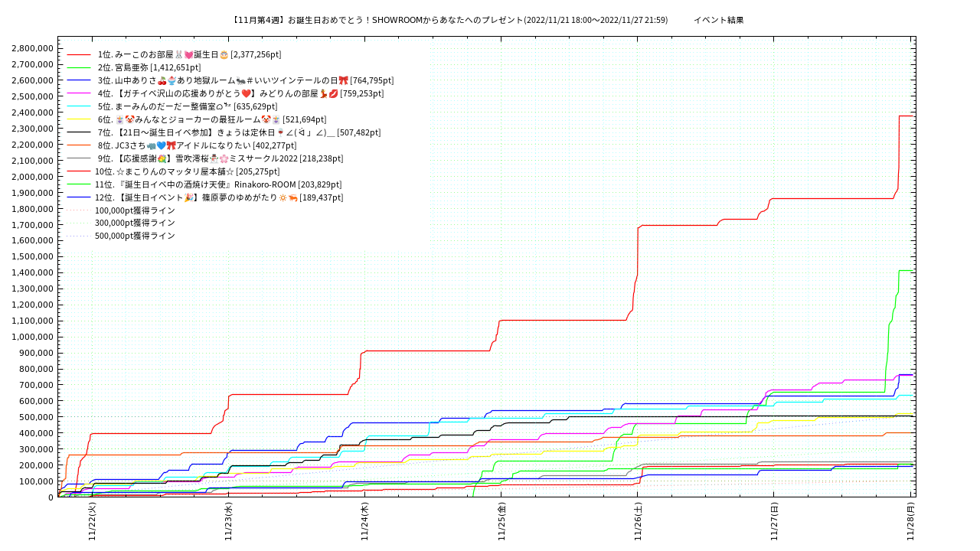The image size is (980, 551).
Task: Click the green line swatch beside 宮島亜弥
Action: coord(79,68)
